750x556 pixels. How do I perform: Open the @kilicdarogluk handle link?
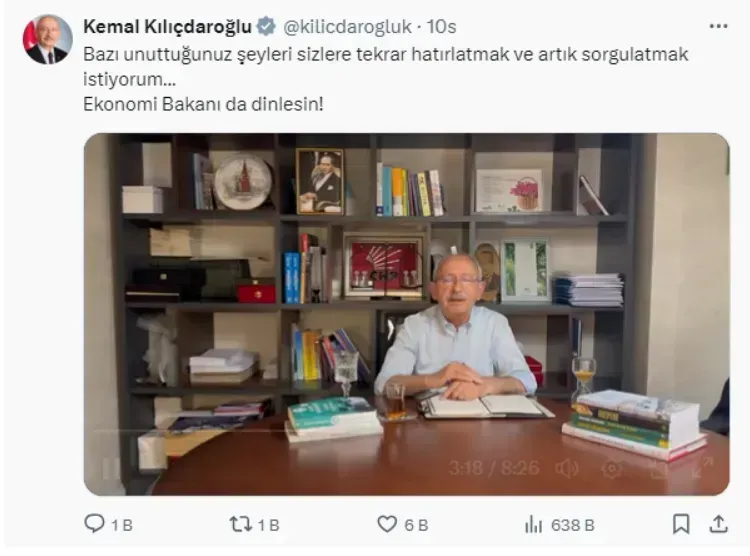tap(347, 27)
